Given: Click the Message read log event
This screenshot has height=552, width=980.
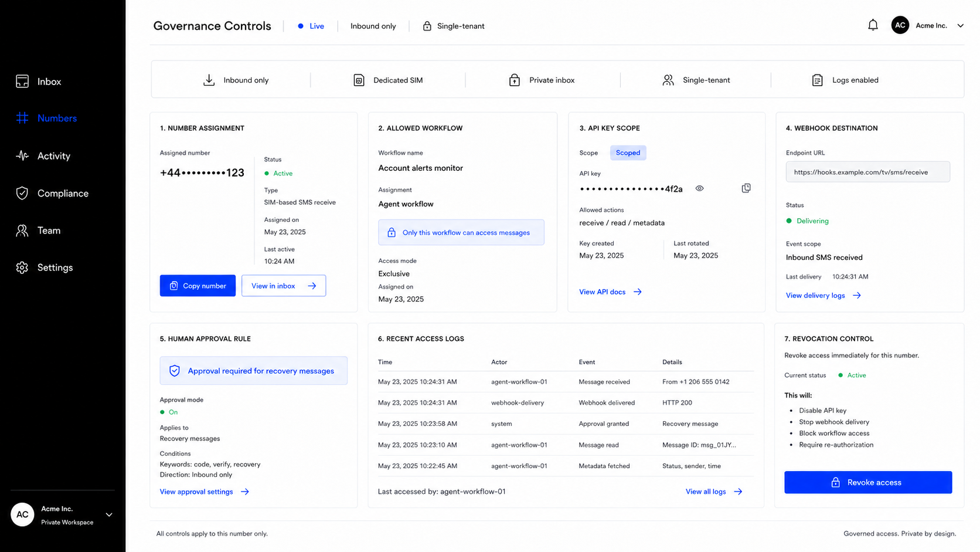Looking at the screenshot, I should click(x=598, y=445).
